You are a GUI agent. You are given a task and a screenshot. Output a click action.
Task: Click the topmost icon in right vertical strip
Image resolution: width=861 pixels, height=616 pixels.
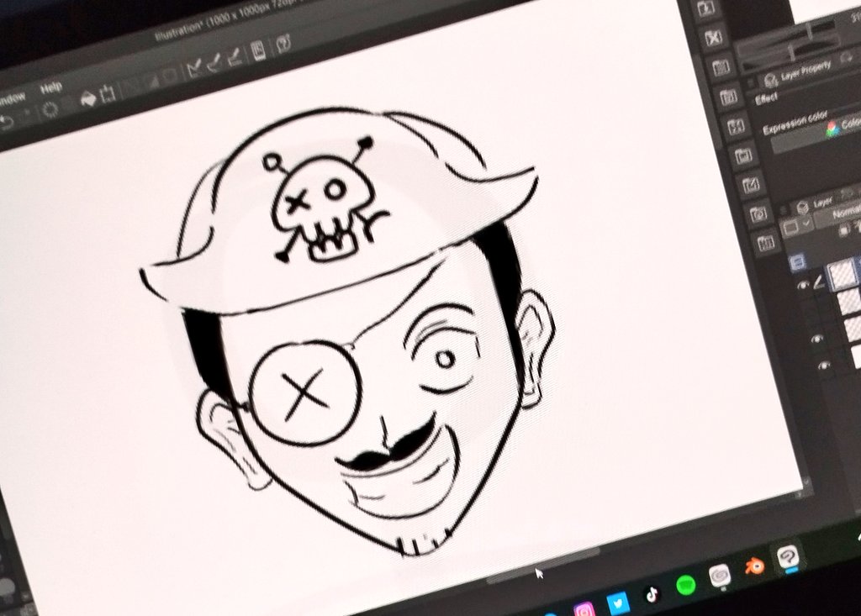tap(706, 8)
